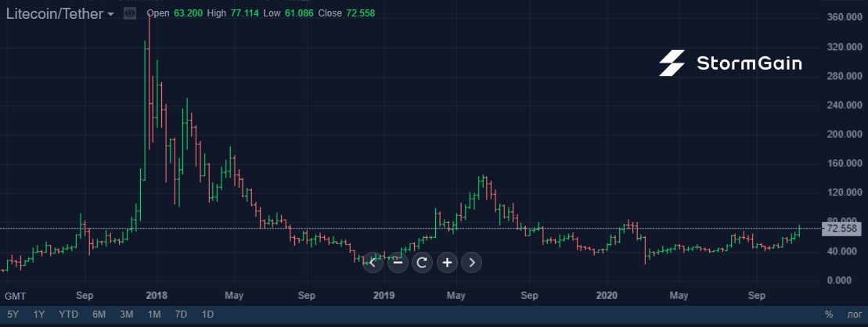
Task: Pan the chart left with the back arrow
Action: (x=373, y=262)
